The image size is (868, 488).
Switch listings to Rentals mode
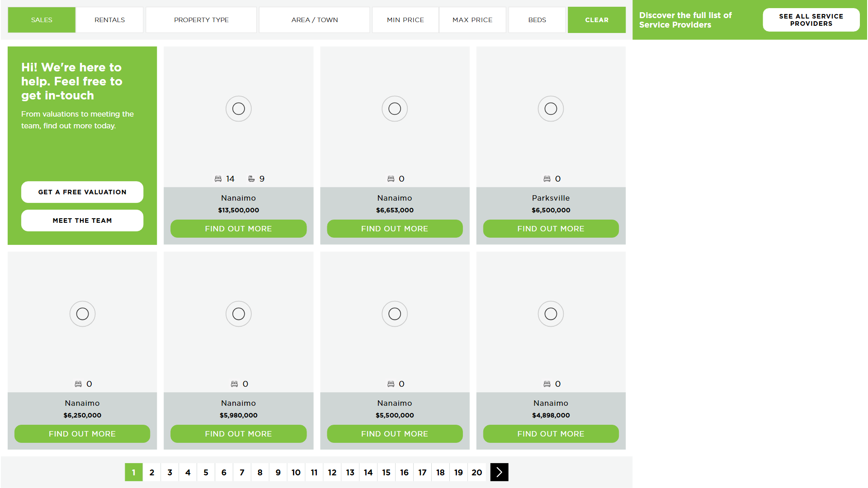[109, 20]
